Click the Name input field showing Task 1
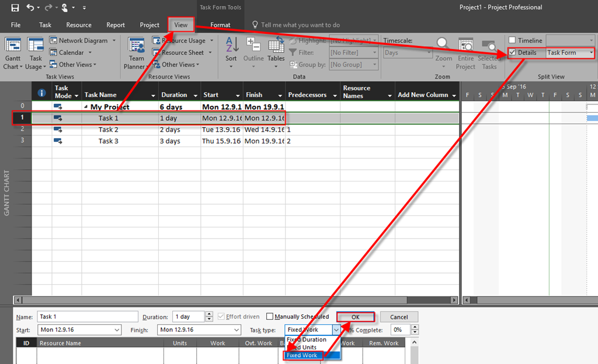Viewport: 598px width, 364px height. pyautogui.click(x=87, y=317)
